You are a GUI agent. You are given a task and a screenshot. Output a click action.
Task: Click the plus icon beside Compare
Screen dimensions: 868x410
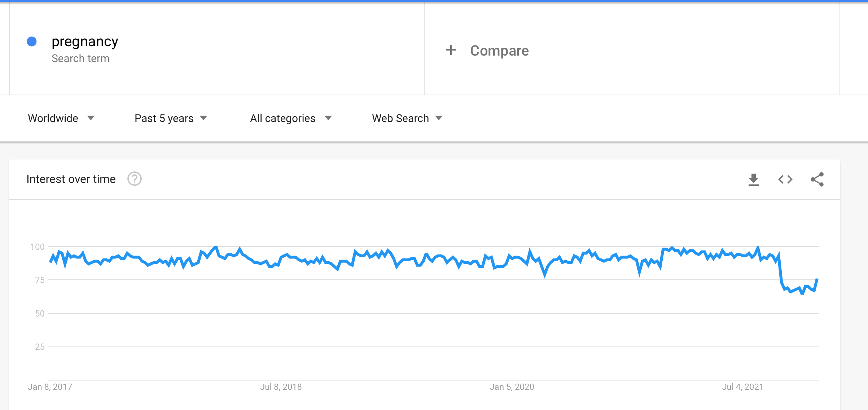[451, 50]
